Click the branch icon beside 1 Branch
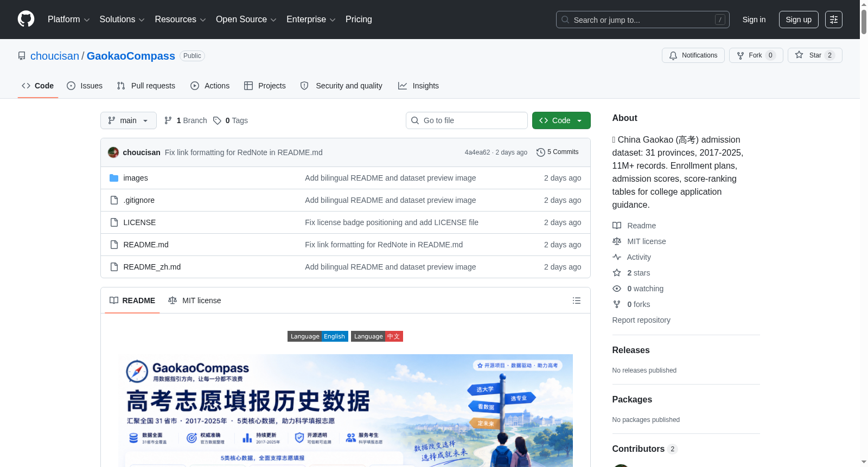 (168, 120)
